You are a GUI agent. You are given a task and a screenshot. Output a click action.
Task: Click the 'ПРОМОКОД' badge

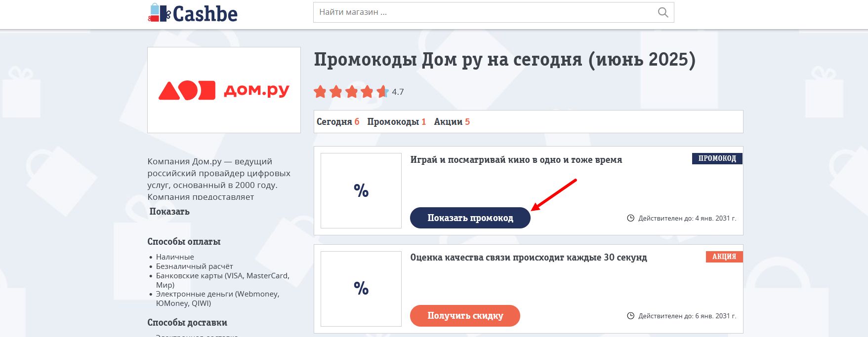717,158
